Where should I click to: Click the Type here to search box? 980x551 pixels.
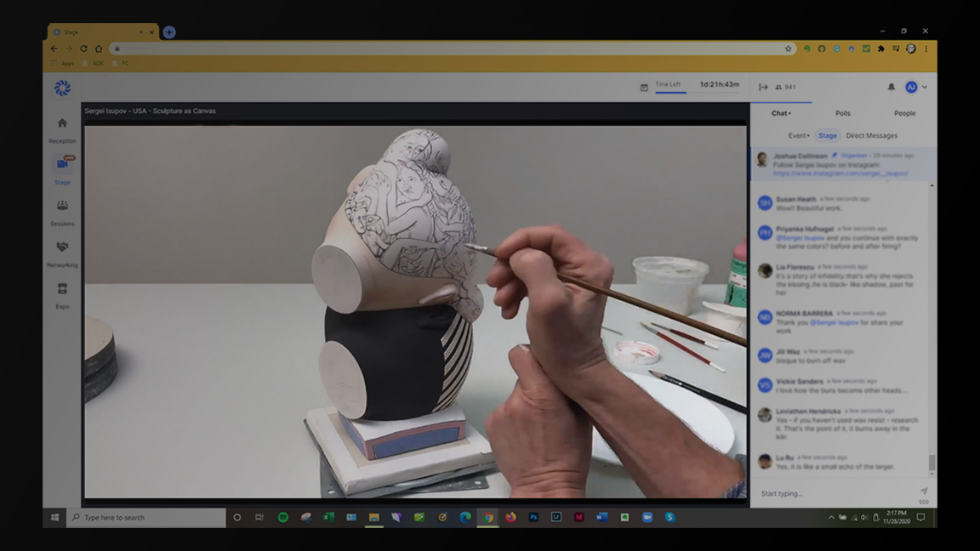146,517
